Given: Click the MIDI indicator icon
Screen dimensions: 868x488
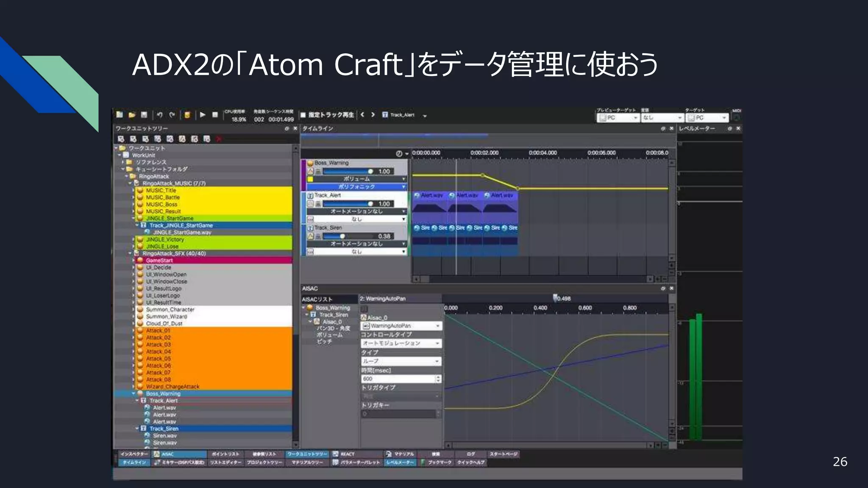Looking at the screenshot, I should click(737, 117).
